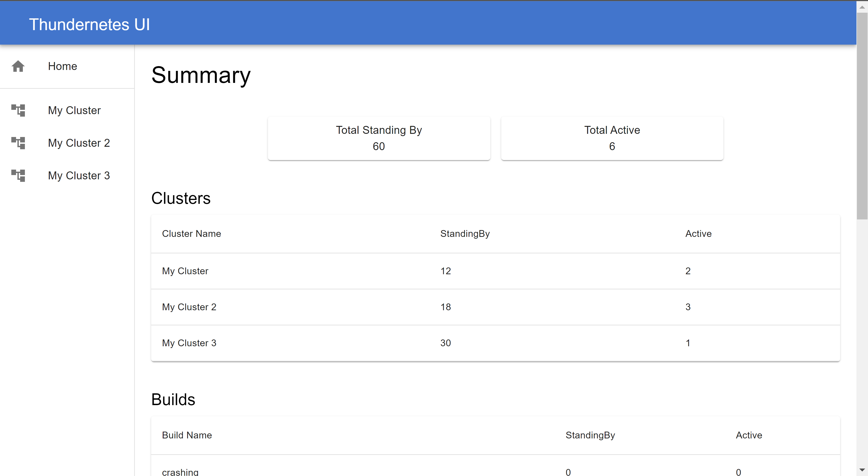Click the My Cluster 3 tree icon
Screen dimensions: 868x476
click(18, 176)
